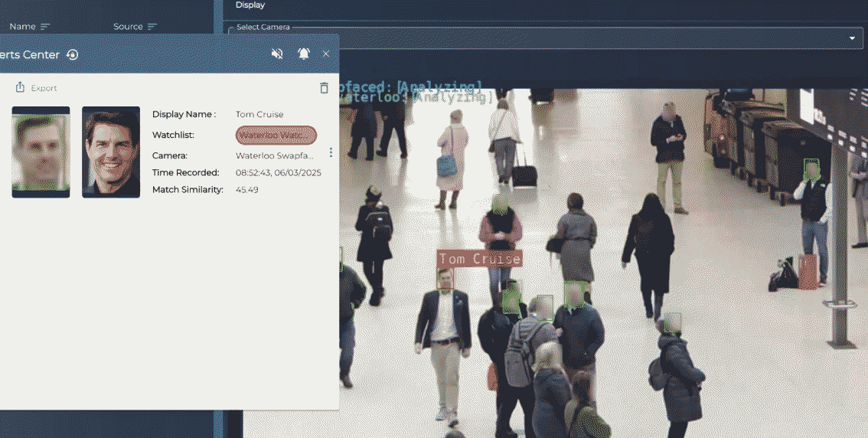Open the captured face snapshot thumbnail
868x438 pixels.
click(x=41, y=152)
